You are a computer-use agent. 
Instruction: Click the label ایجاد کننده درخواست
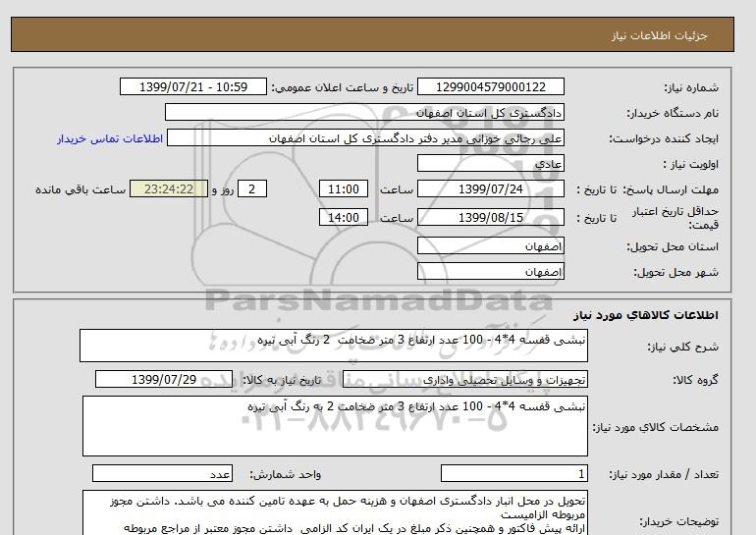tap(664, 138)
